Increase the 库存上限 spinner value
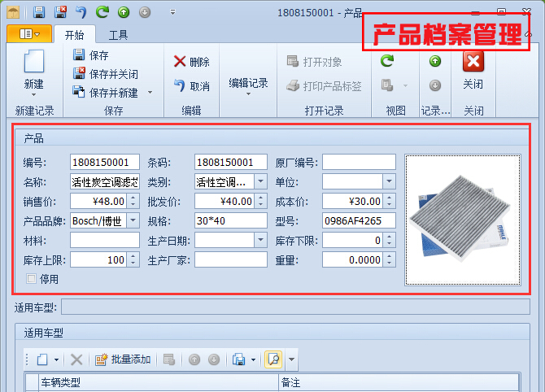The width and height of the screenshot is (545, 392). coord(133,256)
